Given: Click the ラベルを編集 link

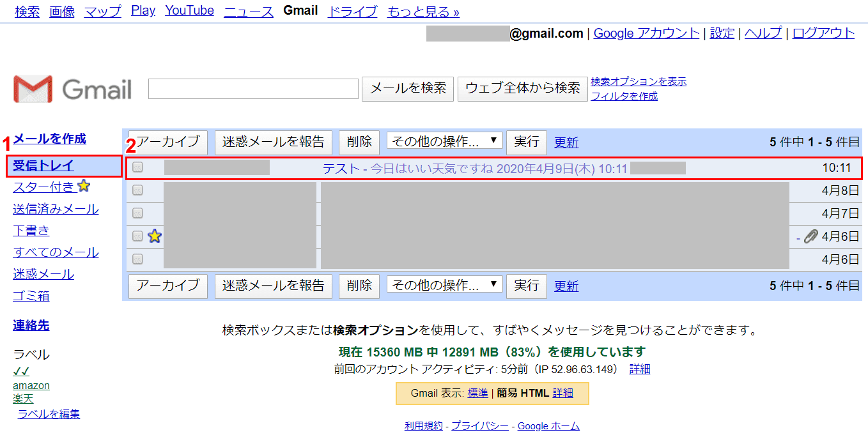Looking at the screenshot, I should (x=49, y=413).
